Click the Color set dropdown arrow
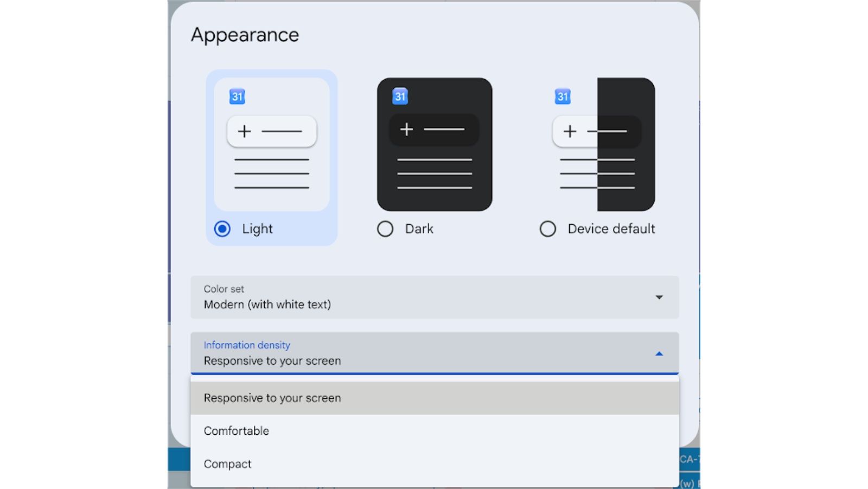This screenshot has width=868, height=489. pos(659,297)
